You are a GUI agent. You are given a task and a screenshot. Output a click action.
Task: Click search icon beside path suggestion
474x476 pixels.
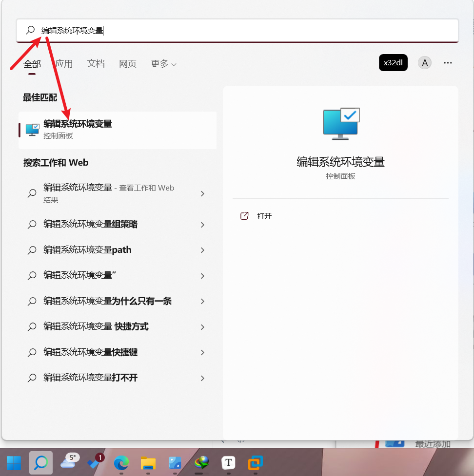[32, 250]
